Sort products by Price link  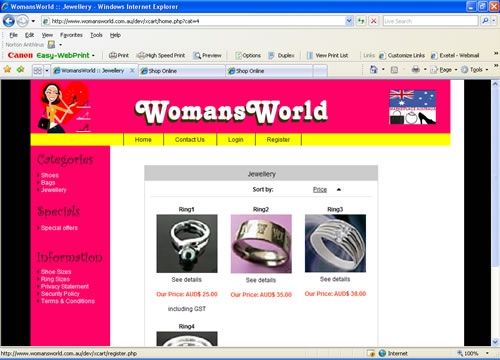click(x=320, y=190)
